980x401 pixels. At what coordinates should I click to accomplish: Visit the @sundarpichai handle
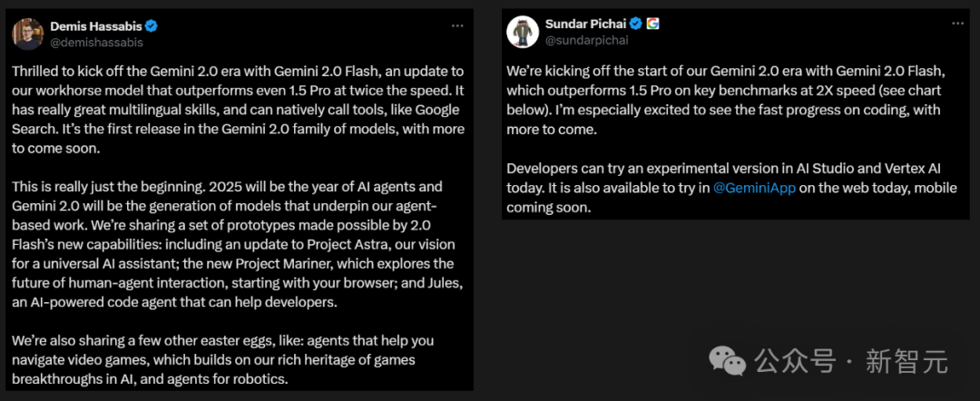pos(586,39)
